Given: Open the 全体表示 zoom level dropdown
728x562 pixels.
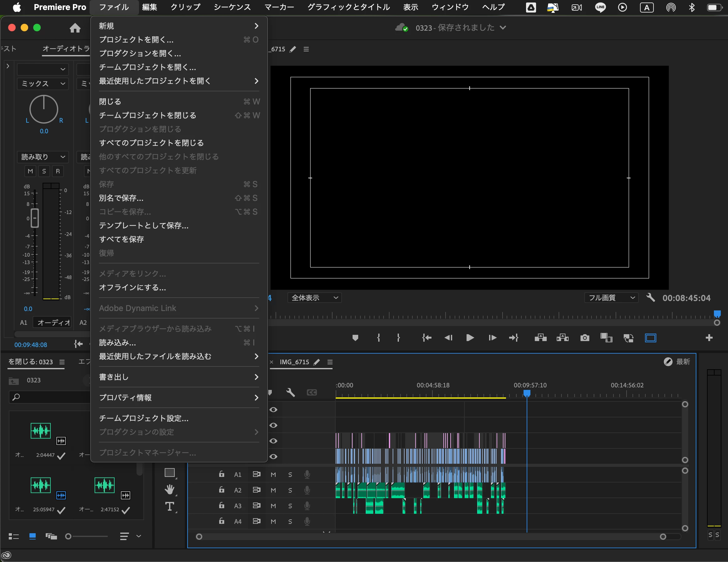Looking at the screenshot, I should [314, 298].
